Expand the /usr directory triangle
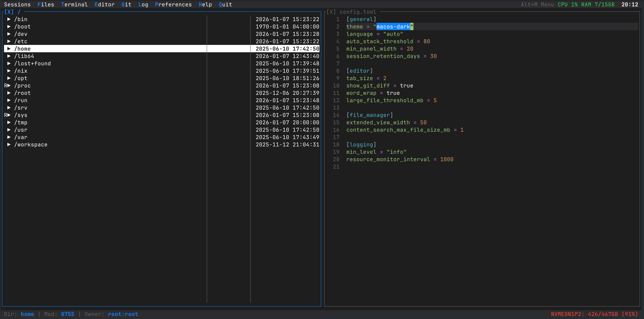Viewport: 644px width, 319px height. [9, 130]
